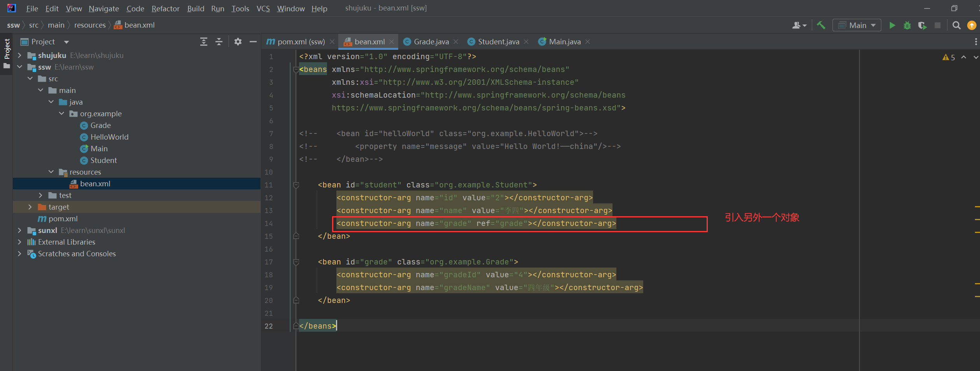Collapse the java source folder
This screenshot has width=980, height=371.
(x=51, y=102)
